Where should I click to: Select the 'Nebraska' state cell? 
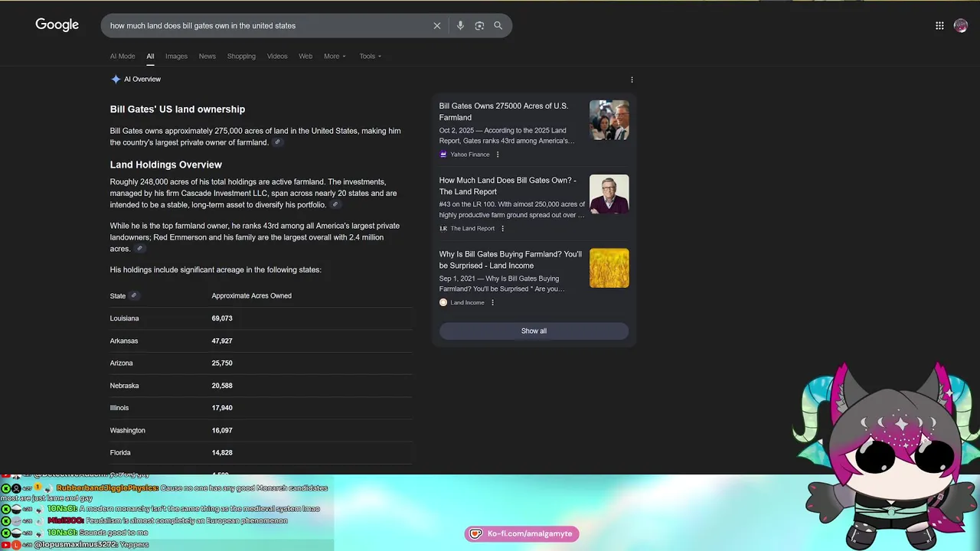coord(124,386)
